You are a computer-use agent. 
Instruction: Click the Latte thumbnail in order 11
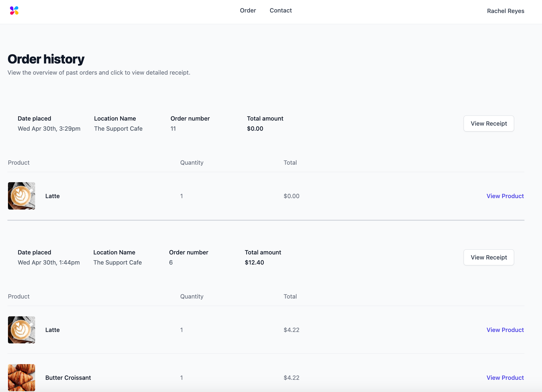(22, 196)
